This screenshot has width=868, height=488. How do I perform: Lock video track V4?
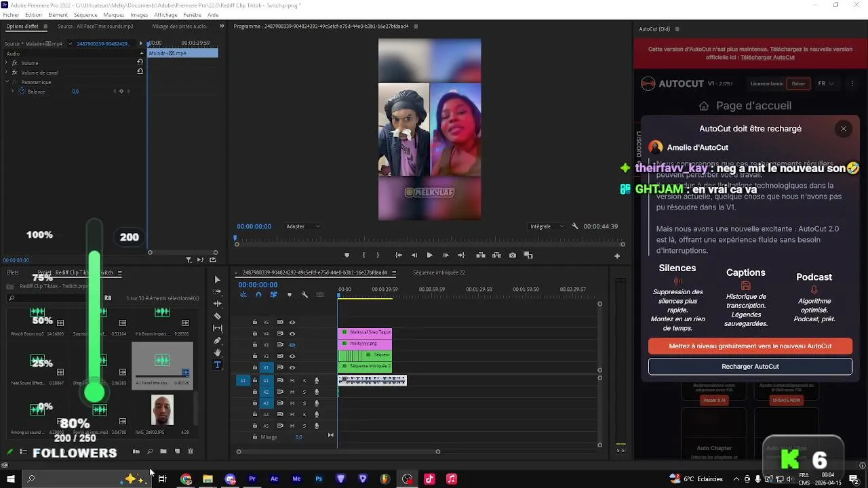tap(255, 333)
